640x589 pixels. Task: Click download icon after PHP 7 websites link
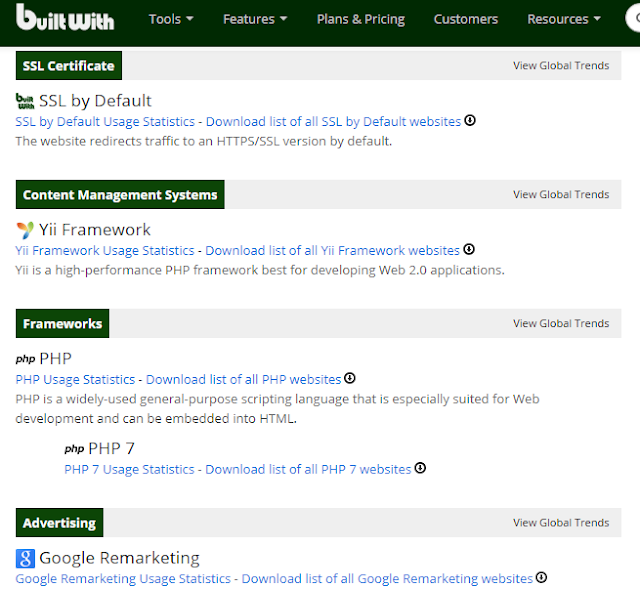click(x=420, y=468)
